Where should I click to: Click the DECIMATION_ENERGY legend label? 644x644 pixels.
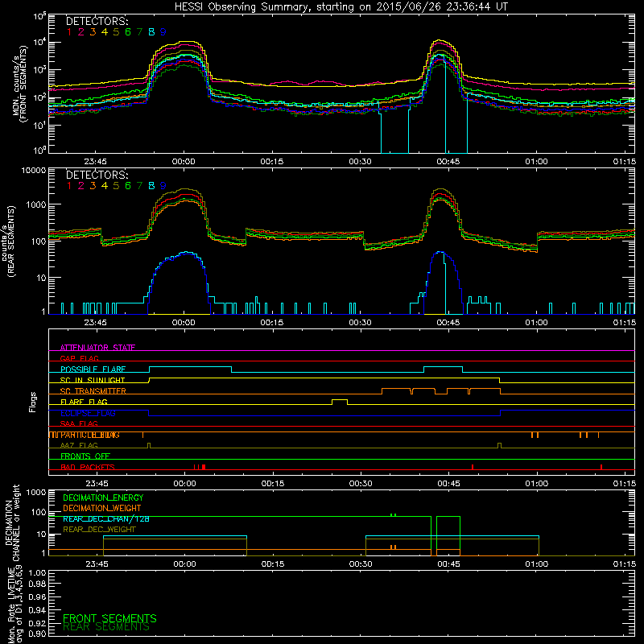click(103, 497)
